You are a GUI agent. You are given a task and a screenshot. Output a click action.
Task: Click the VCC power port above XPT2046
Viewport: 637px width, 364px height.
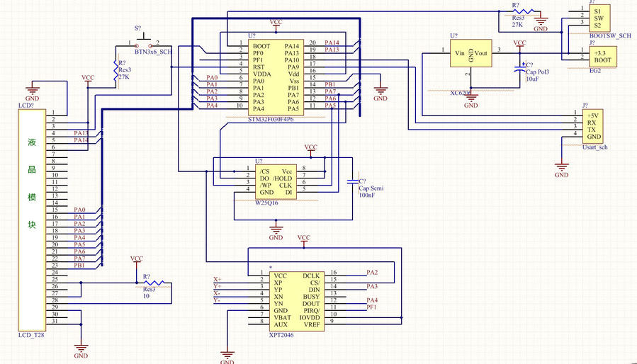303,238
